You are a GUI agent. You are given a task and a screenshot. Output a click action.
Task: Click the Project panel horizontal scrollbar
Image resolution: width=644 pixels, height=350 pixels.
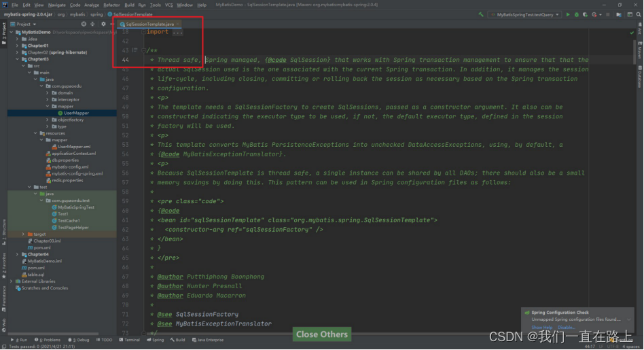coord(54,334)
